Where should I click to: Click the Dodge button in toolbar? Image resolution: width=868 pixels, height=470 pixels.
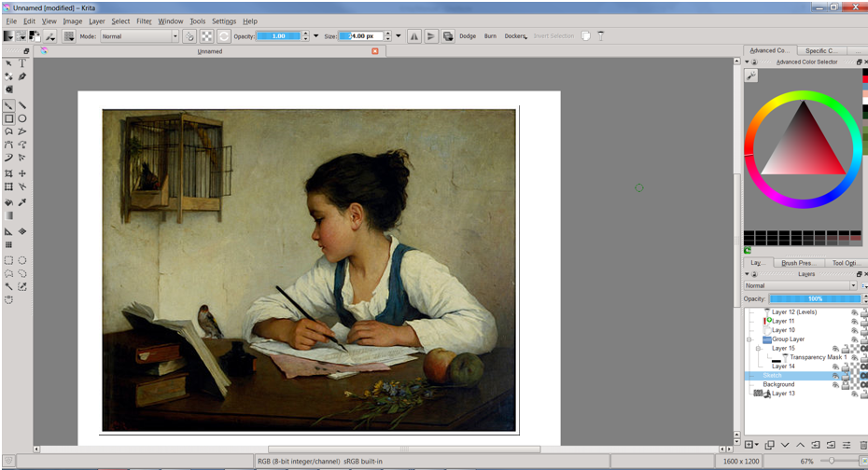[x=468, y=36]
